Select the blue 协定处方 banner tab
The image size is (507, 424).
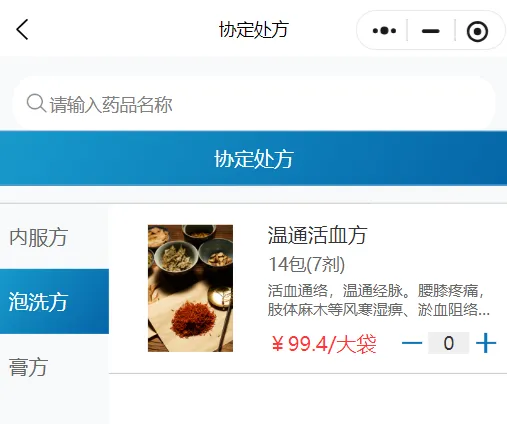pos(254,158)
